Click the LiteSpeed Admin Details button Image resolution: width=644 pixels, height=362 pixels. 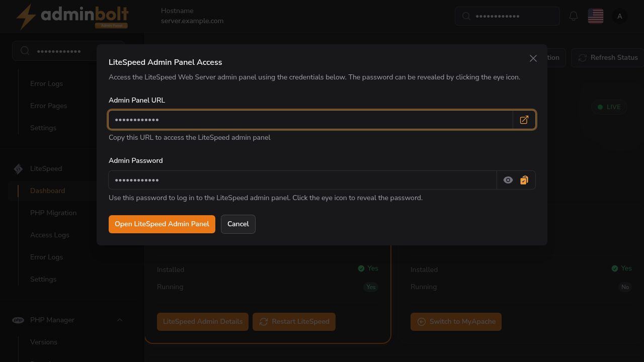pos(203,321)
